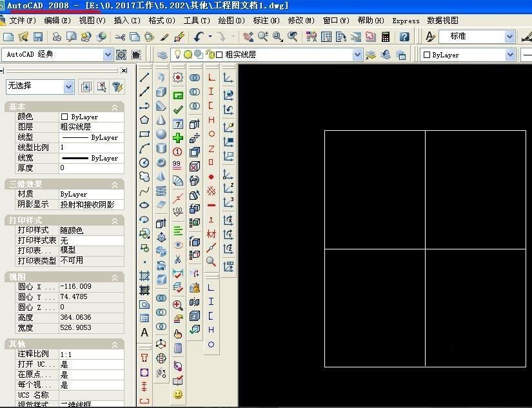Collapse the 基本 properties section

coord(115,108)
